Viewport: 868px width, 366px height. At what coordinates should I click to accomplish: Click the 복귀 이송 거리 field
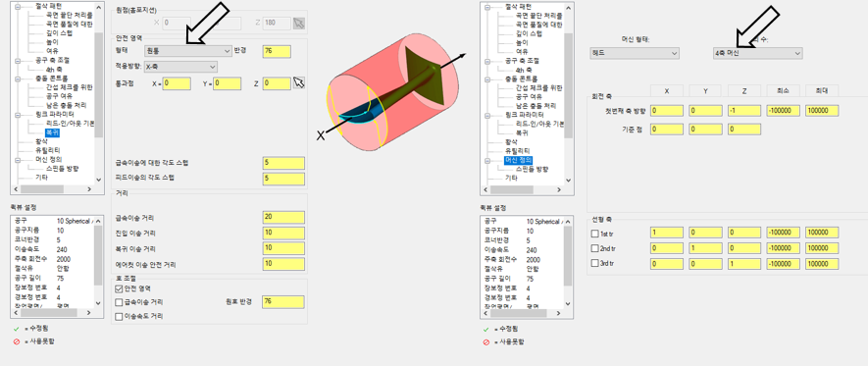[283, 247]
